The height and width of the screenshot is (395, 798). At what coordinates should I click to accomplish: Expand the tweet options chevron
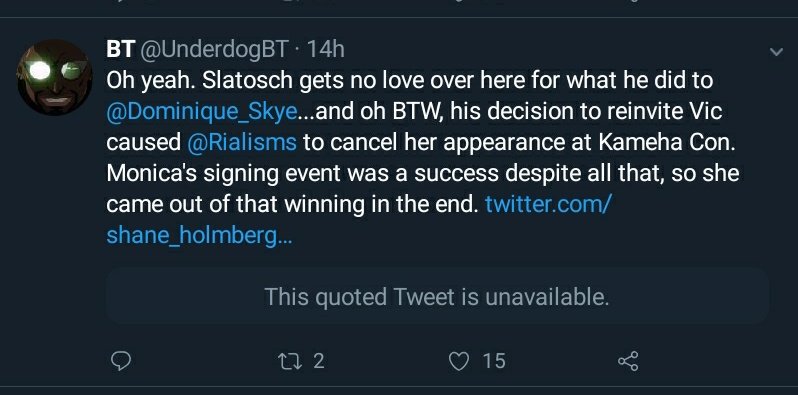pyautogui.click(x=776, y=52)
